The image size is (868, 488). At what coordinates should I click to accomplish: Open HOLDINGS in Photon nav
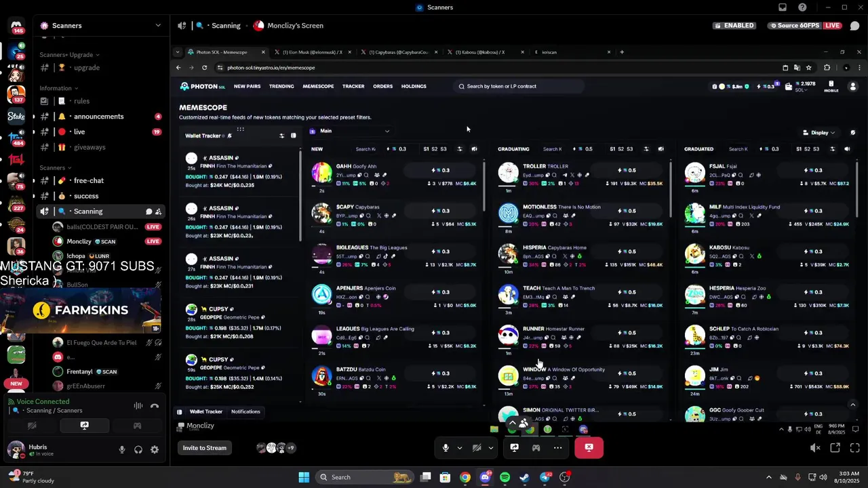tap(414, 86)
